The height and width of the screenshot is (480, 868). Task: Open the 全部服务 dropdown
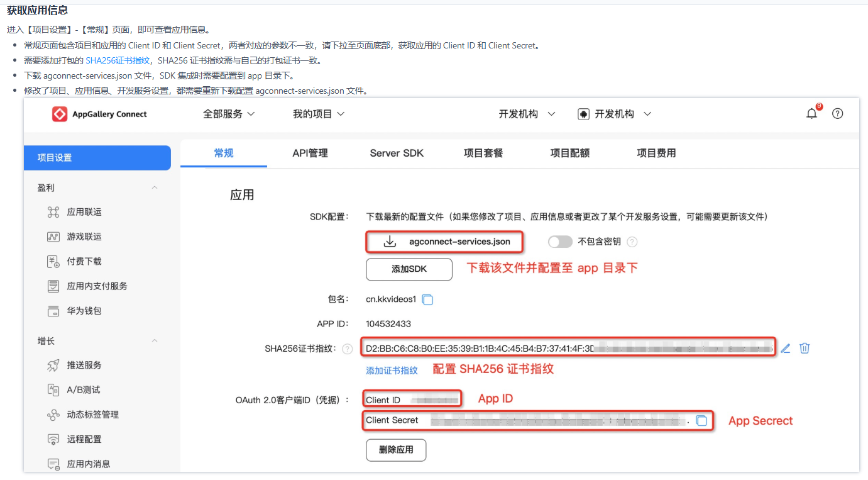point(229,114)
